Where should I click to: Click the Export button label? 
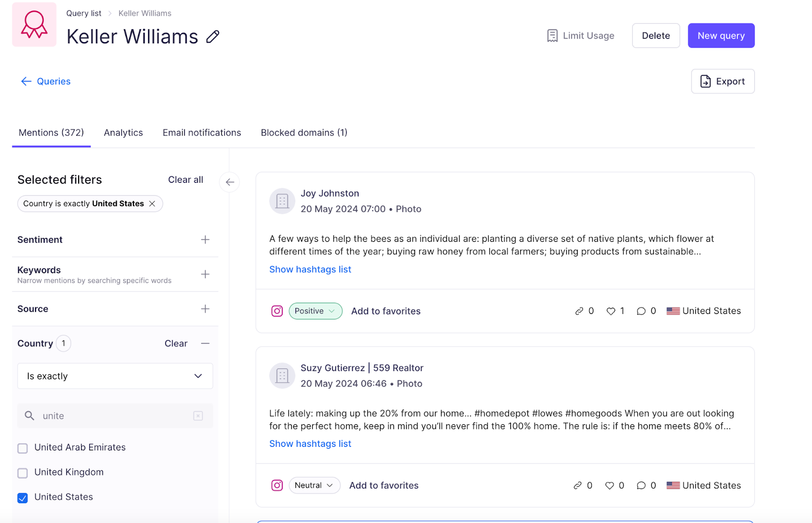pyautogui.click(x=730, y=81)
